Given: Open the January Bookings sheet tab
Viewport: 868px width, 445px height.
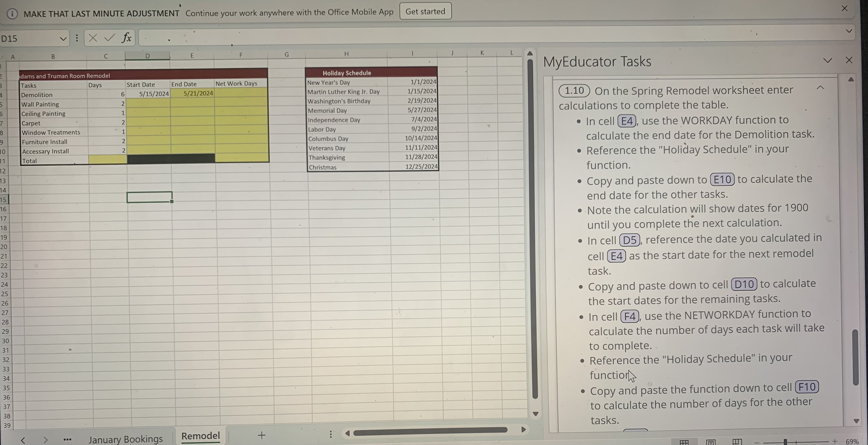Looking at the screenshot, I should tap(125, 439).
